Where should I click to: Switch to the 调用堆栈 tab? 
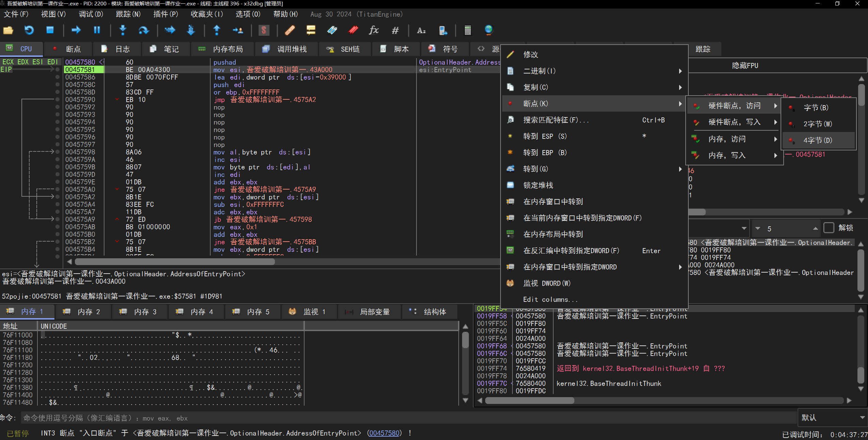(x=286, y=49)
